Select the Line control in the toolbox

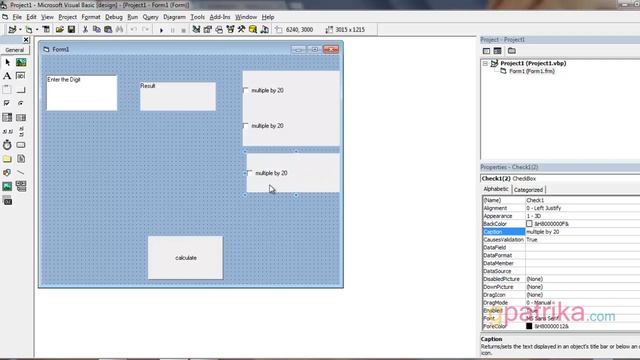[x=21, y=173]
